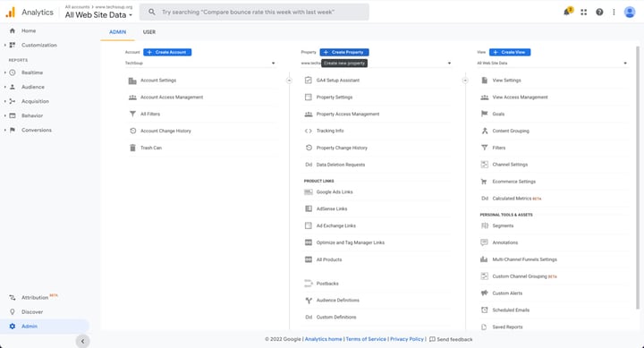The image size is (644, 348).
Task: Open the help question mark icon
Action: [599, 13]
